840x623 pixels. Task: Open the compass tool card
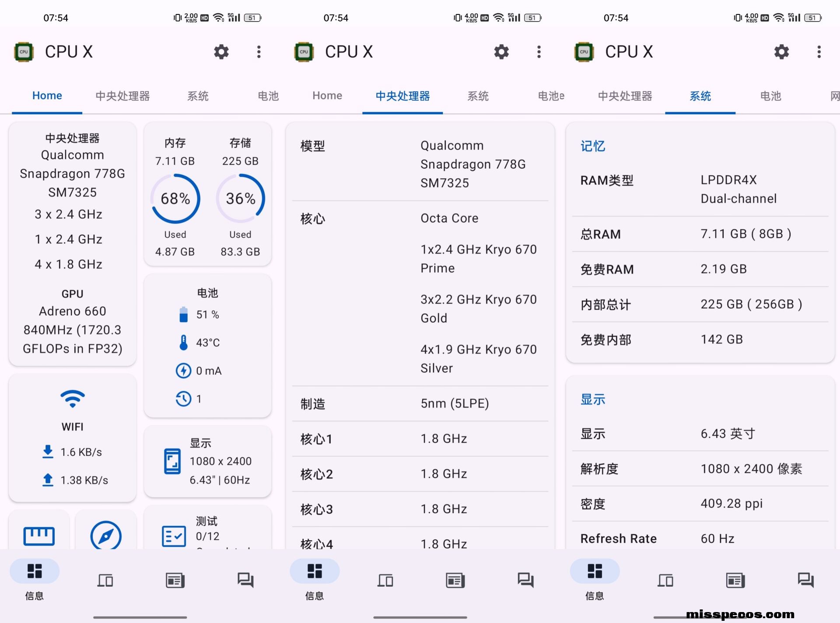coord(106,530)
